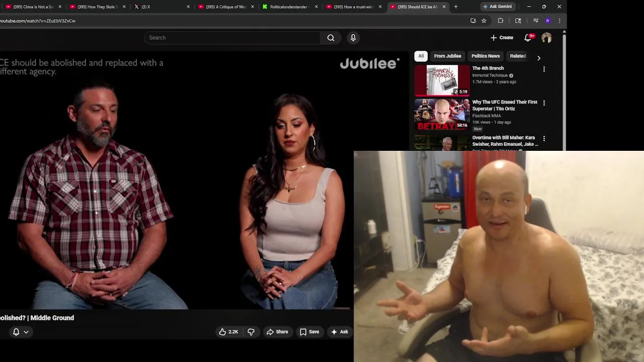
Task: Click the Immortal Technique channel name
Action: [x=490, y=75]
